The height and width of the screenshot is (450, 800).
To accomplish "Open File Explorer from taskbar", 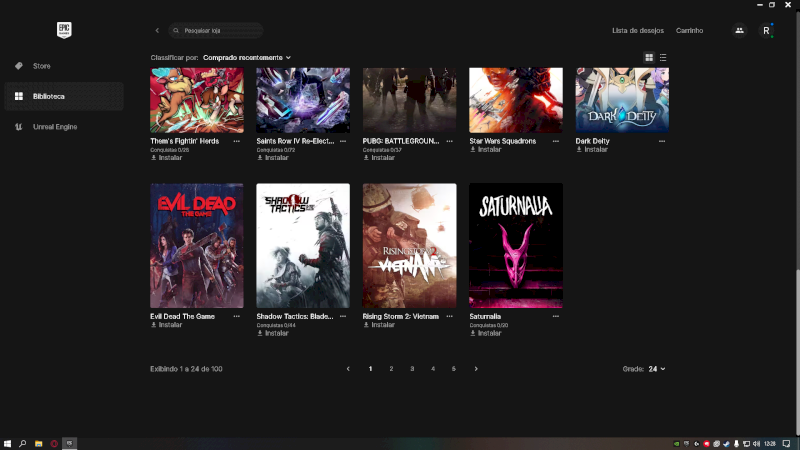I will click(x=38, y=444).
